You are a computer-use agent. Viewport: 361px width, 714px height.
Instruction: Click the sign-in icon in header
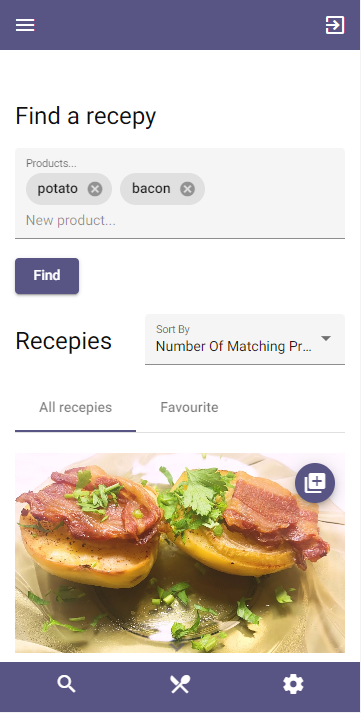[x=335, y=25]
